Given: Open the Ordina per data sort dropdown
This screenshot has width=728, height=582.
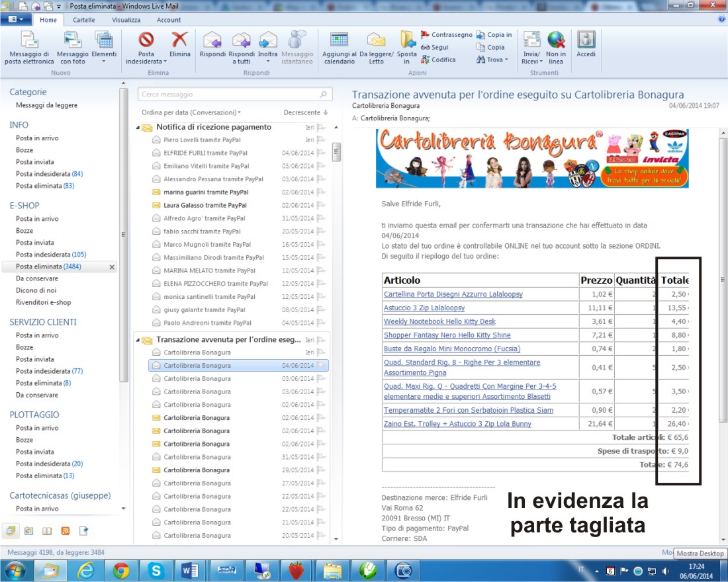Looking at the screenshot, I should click(x=191, y=112).
